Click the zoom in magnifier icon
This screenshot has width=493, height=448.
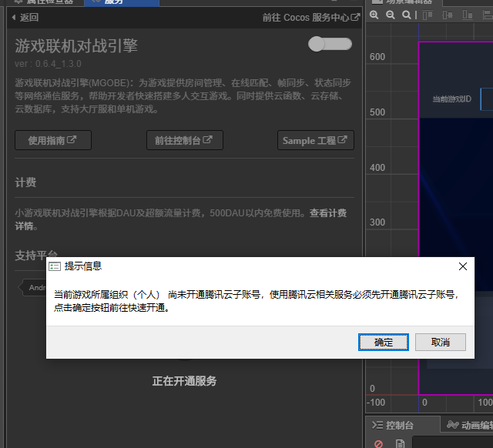tap(374, 15)
